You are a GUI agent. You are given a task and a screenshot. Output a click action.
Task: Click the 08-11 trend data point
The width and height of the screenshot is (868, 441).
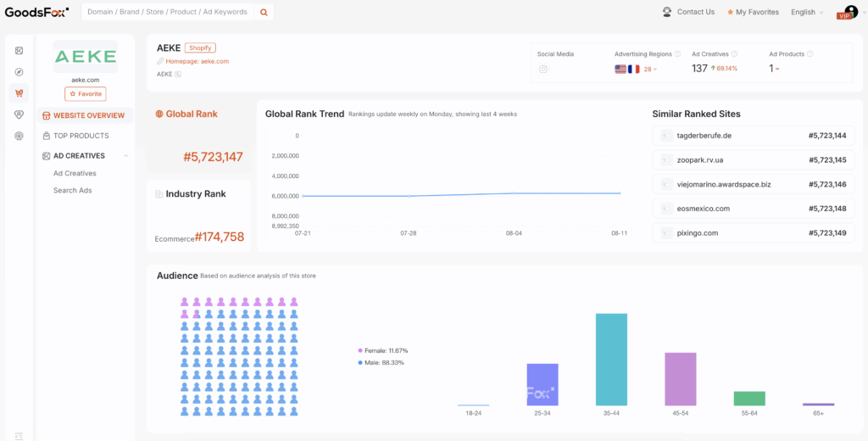pyautogui.click(x=619, y=193)
